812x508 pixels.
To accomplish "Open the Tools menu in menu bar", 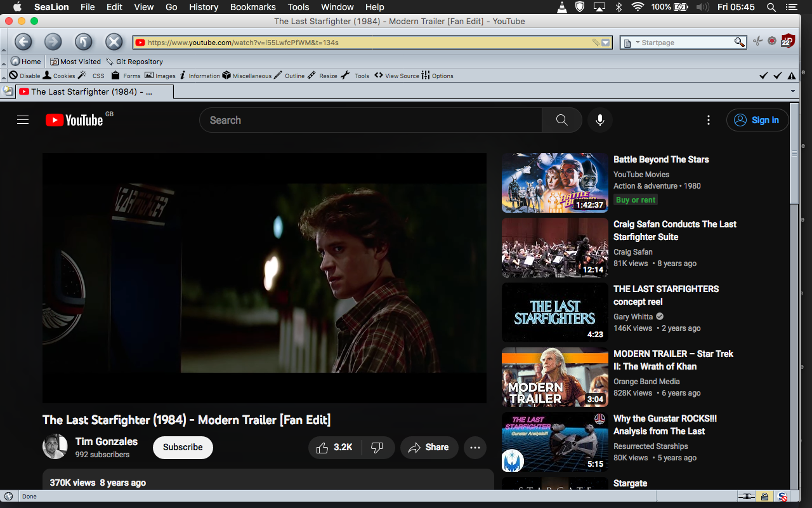I will point(298,7).
